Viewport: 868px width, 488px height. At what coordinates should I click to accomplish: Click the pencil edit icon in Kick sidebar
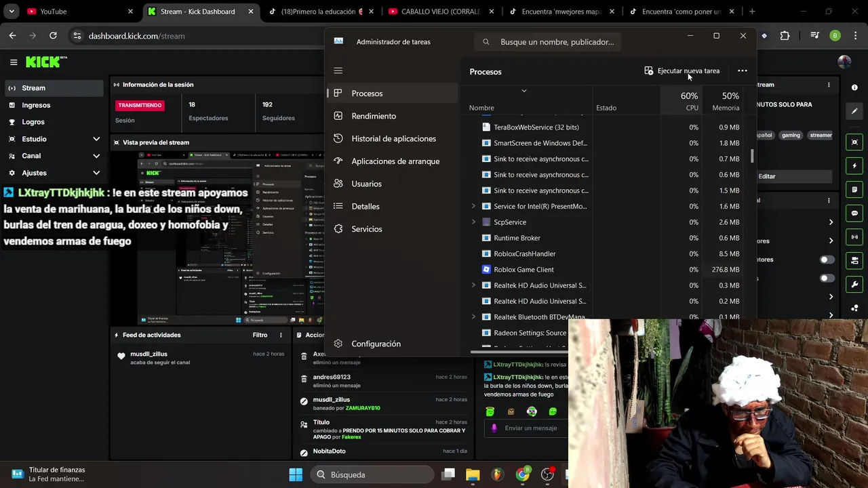point(854,111)
